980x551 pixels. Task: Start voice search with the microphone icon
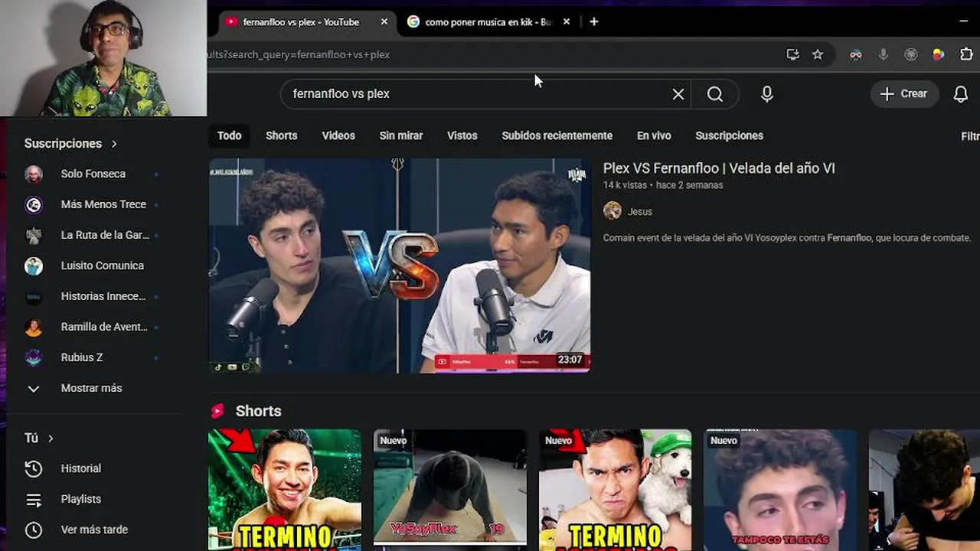point(767,94)
